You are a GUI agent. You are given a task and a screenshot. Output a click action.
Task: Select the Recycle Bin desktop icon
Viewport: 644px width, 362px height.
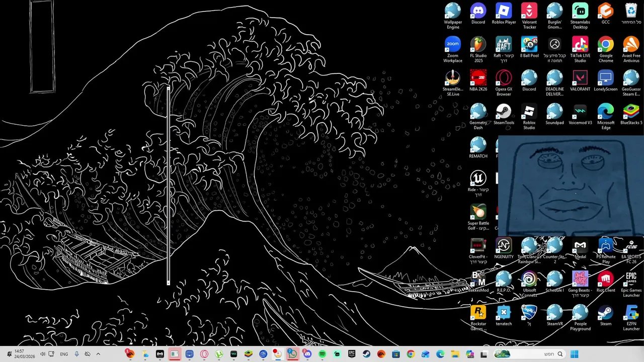pos(631,14)
